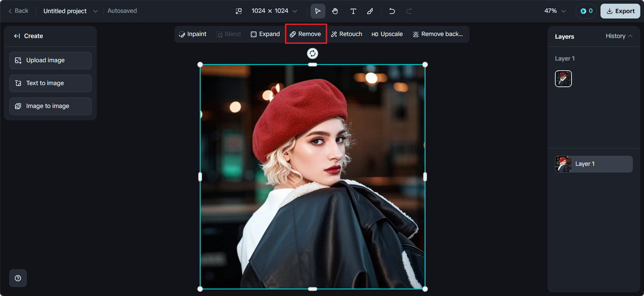Go back using the Back button
Image resolution: width=644 pixels, height=296 pixels.
(x=18, y=11)
